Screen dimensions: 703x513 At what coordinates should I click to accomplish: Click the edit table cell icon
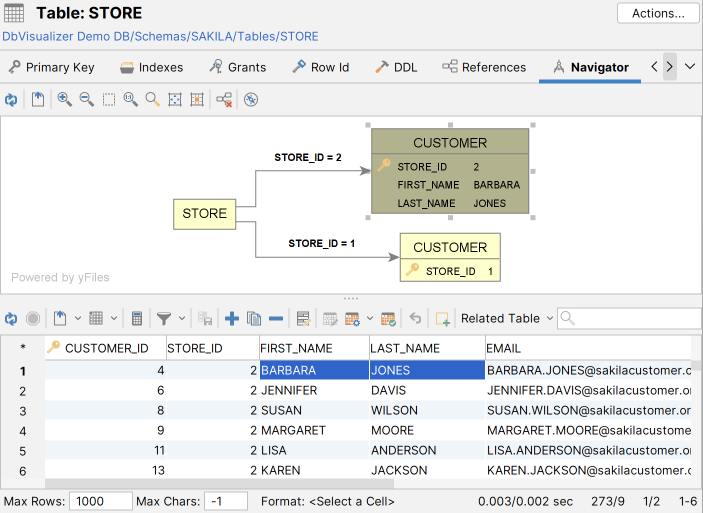point(330,319)
